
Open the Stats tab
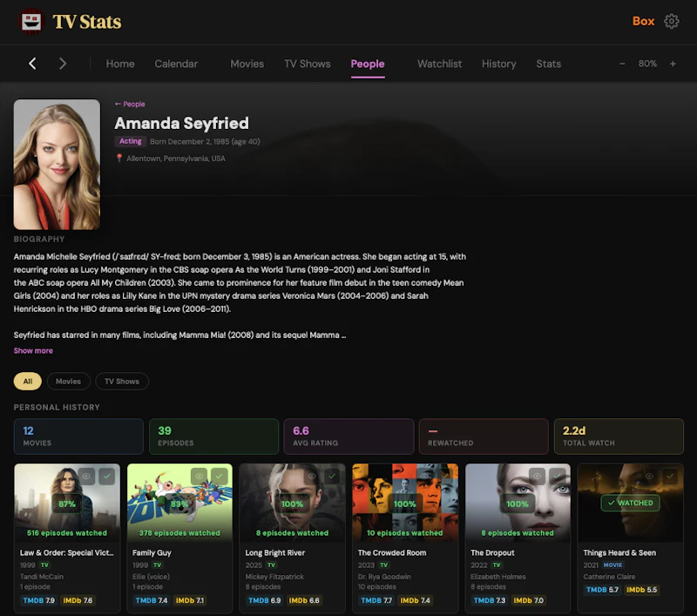coord(548,64)
